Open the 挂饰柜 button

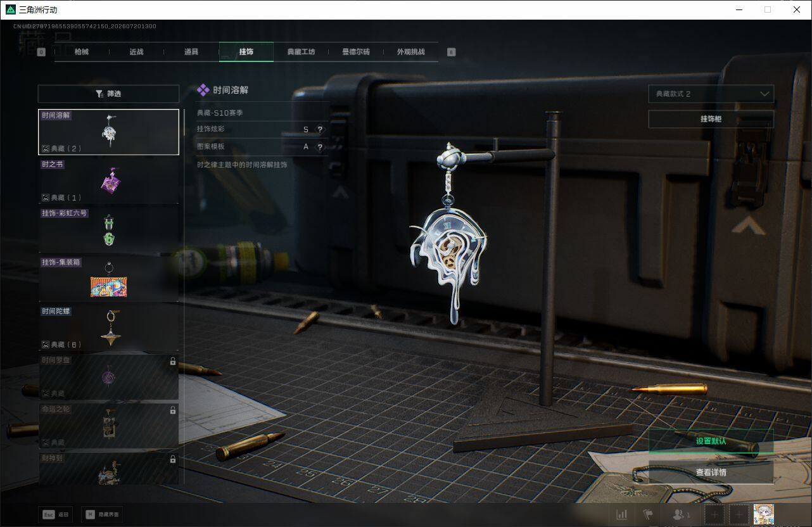[711, 119]
